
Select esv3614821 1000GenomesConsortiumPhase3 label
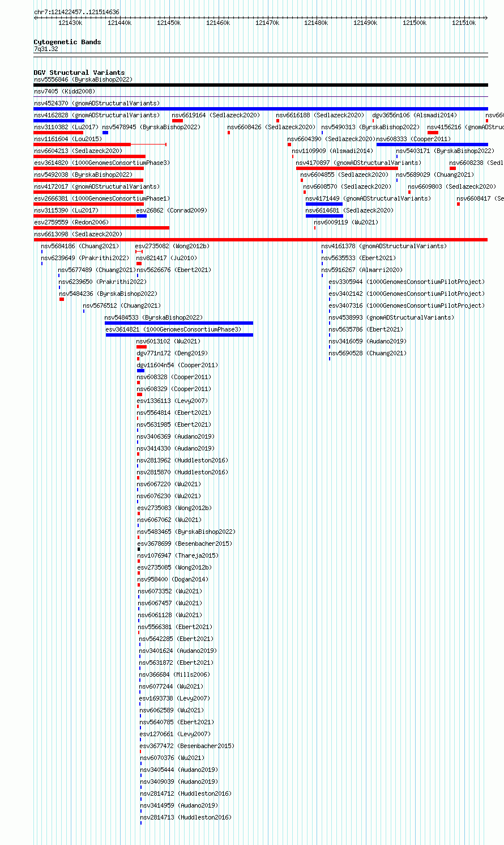pos(173,329)
